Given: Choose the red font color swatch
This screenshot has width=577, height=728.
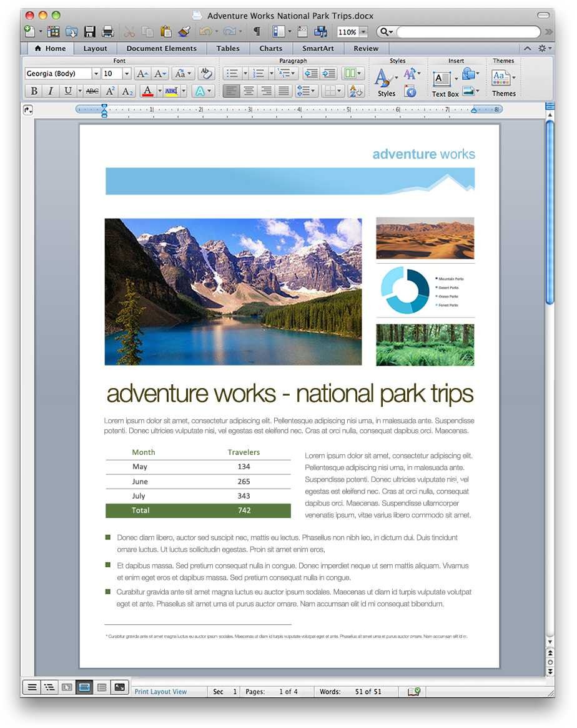Looking at the screenshot, I should pyautogui.click(x=147, y=91).
